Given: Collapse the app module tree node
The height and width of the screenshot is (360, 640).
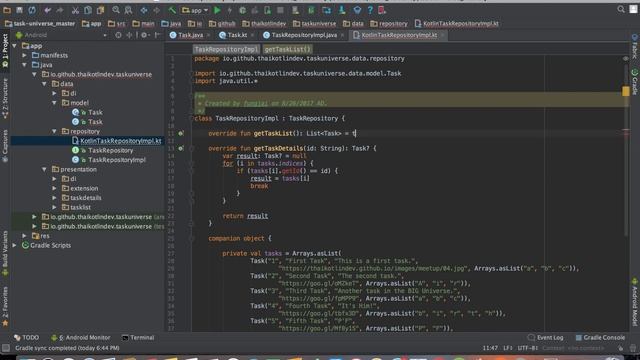Looking at the screenshot, I should 15,46.
